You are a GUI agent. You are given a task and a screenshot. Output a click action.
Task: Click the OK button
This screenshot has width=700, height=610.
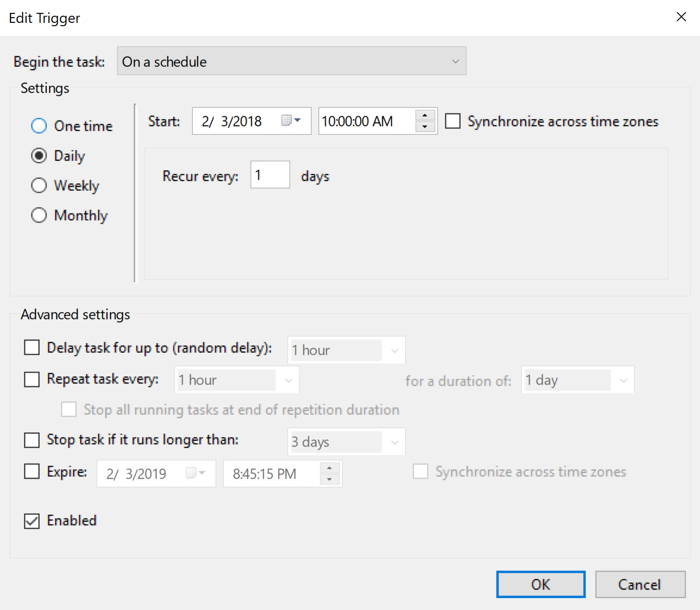pyautogui.click(x=541, y=584)
